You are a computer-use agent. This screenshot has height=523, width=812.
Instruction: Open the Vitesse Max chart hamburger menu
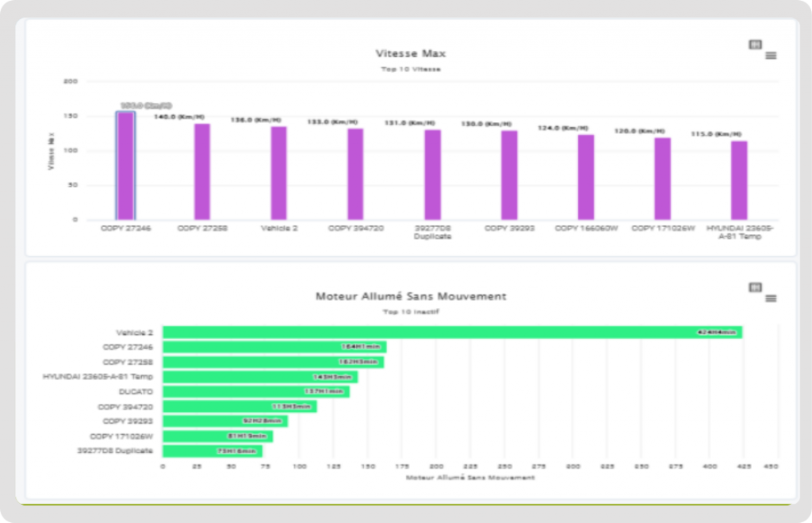pyautogui.click(x=770, y=56)
